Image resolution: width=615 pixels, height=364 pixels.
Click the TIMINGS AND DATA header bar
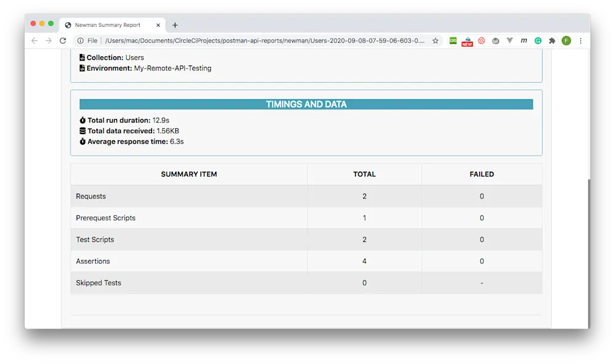coord(306,104)
